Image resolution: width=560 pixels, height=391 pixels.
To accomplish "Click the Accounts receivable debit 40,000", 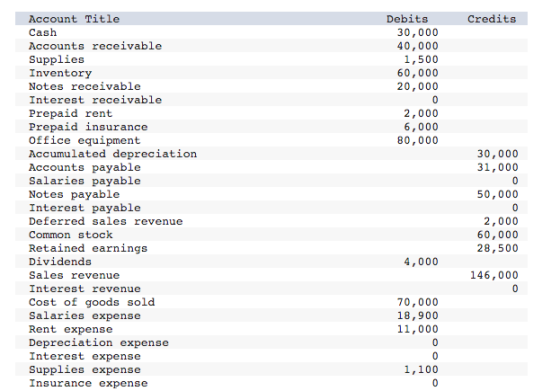I will (418, 46).
